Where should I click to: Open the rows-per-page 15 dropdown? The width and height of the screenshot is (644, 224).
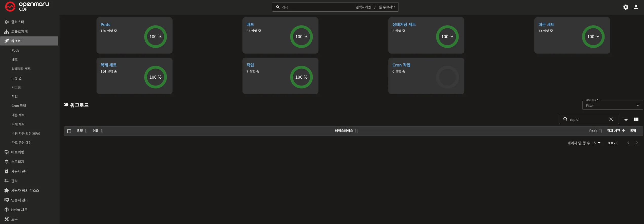pos(596,143)
